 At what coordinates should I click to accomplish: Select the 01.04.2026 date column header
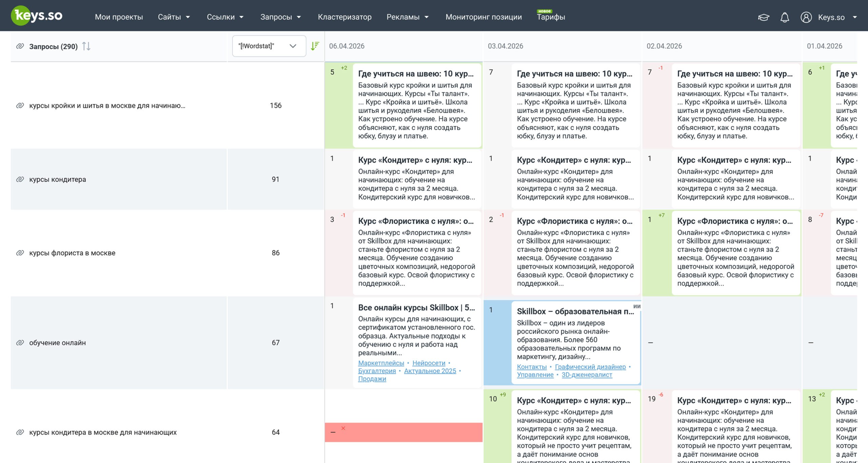tap(824, 46)
